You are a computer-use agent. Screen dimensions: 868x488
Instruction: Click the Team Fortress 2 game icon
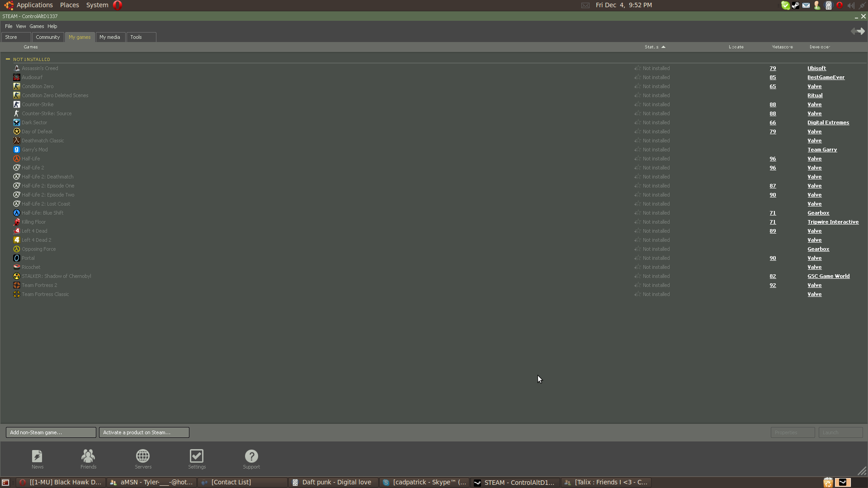(x=17, y=285)
